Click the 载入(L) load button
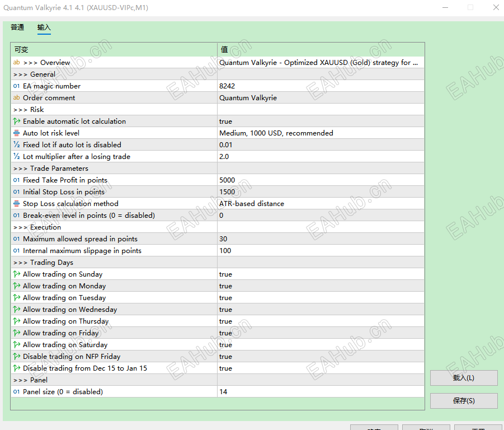This screenshot has width=504, height=430. click(464, 378)
